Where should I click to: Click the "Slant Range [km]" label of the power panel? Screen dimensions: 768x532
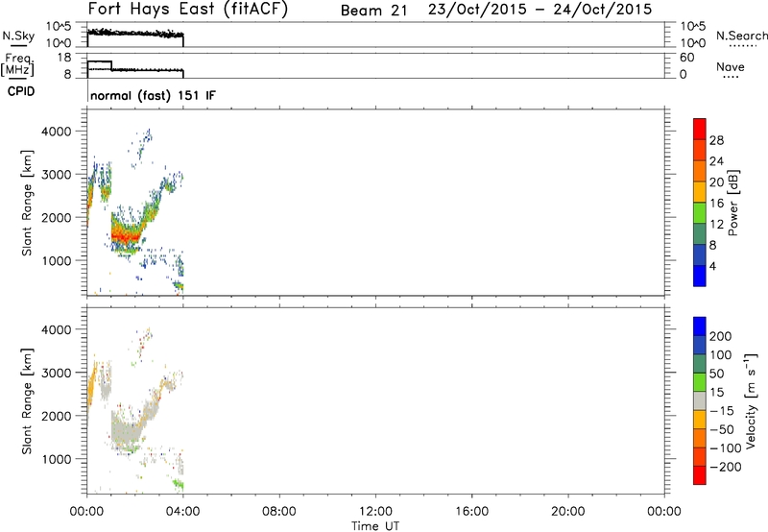[27, 203]
